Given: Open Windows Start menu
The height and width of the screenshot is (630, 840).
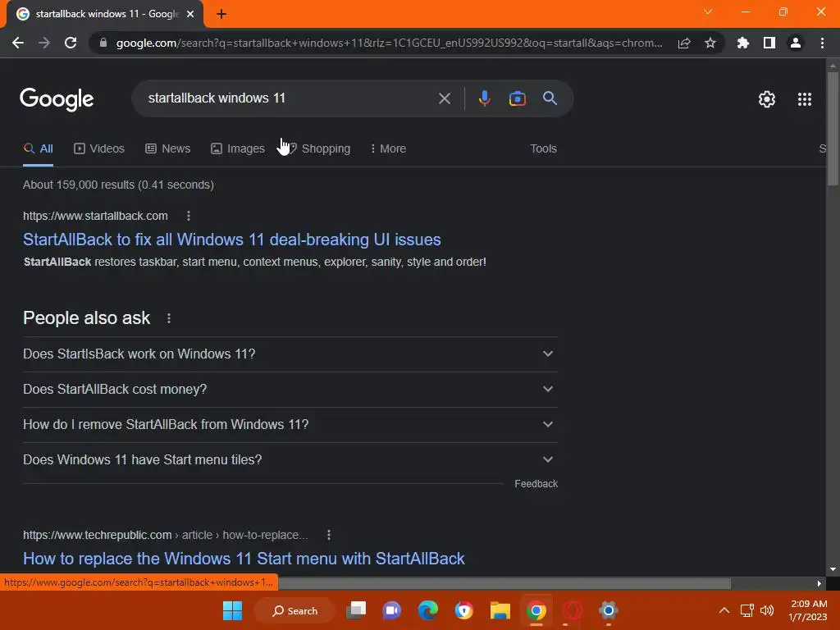Looking at the screenshot, I should tap(232, 610).
